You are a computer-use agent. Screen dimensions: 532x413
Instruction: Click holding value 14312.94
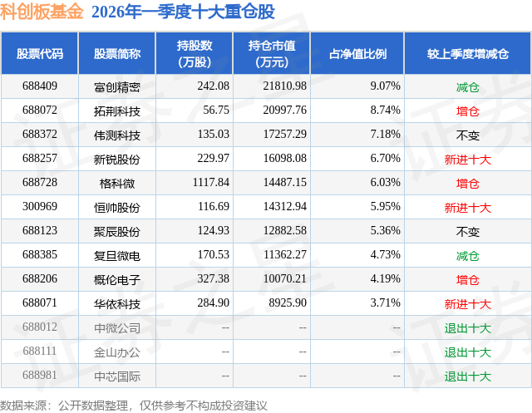pos(285,206)
